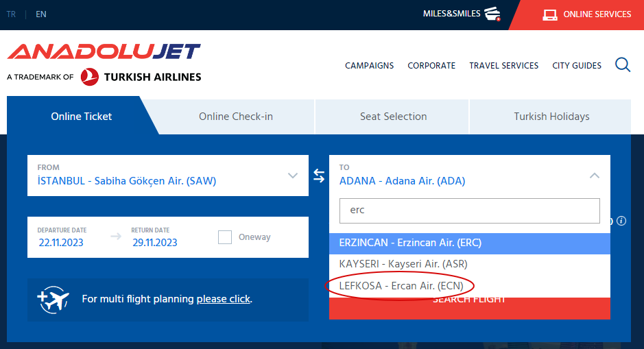The image size is (644, 349).
Task: Click the Online Services laptop icon
Action: point(549,14)
